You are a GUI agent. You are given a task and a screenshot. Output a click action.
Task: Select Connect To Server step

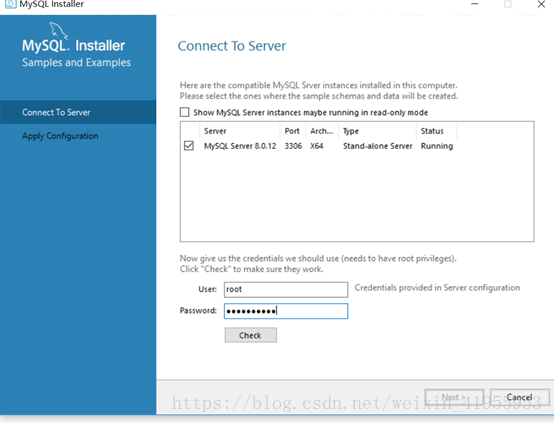(x=78, y=112)
